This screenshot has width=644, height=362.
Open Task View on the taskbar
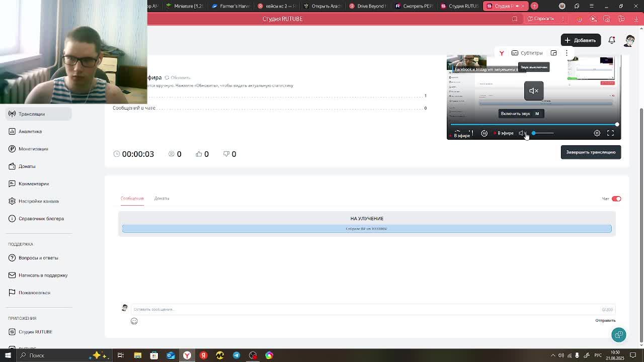121,355
